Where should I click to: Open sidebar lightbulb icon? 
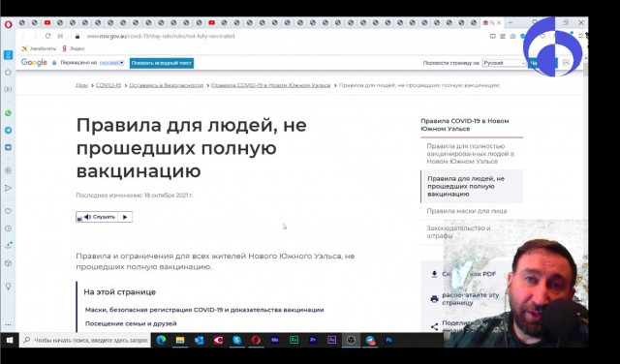coord(8,287)
